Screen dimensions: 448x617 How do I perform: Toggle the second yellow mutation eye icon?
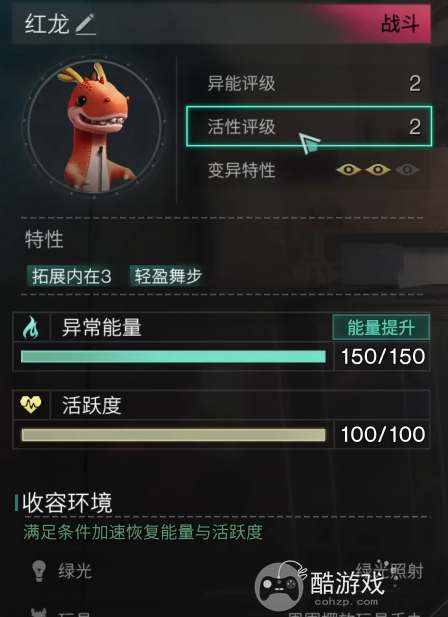click(x=378, y=170)
